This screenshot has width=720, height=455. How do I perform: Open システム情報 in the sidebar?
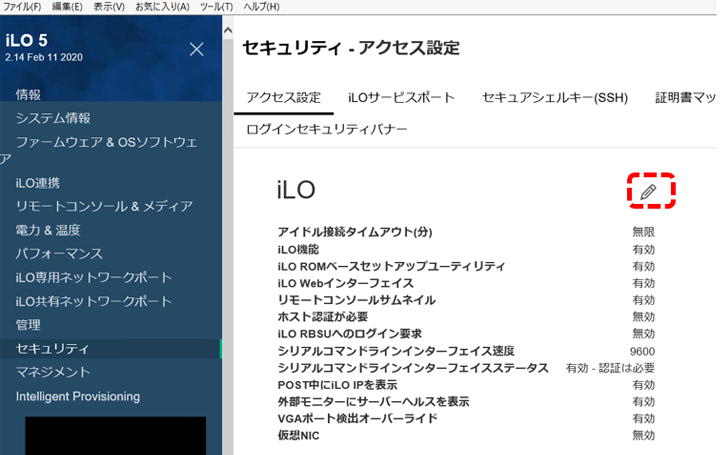click(x=53, y=118)
